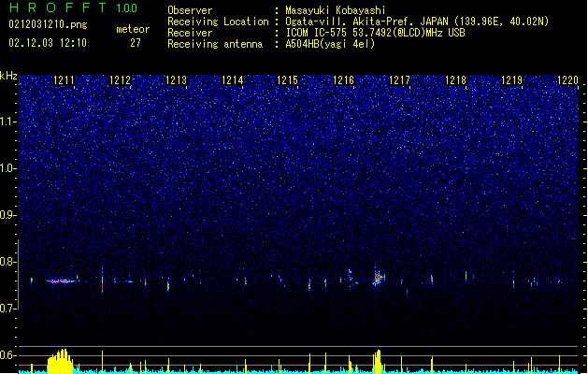Click the Receiving Location label
Image resolution: width=588 pixels, height=374 pixels.
(218, 22)
